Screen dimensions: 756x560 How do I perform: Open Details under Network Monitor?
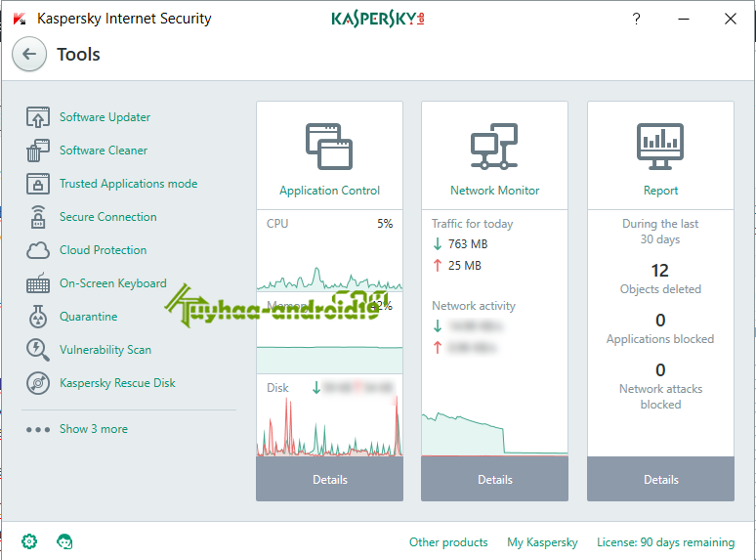[x=495, y=480]
